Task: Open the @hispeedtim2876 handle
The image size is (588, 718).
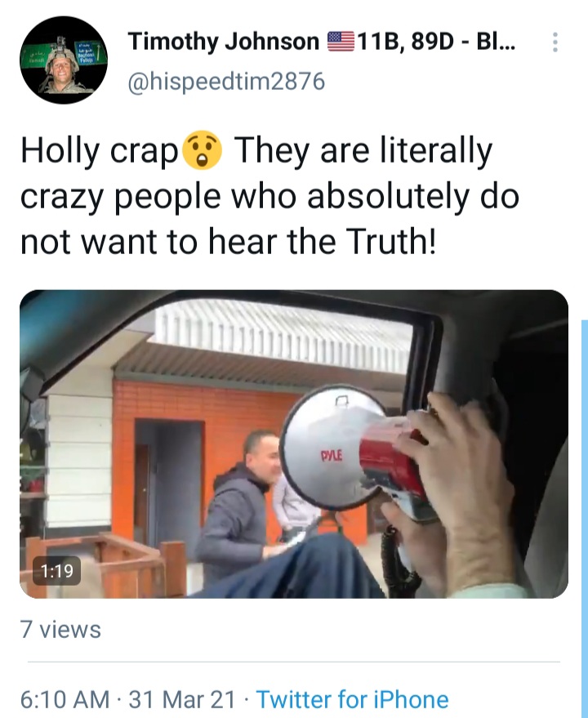Action: (226, 82)
